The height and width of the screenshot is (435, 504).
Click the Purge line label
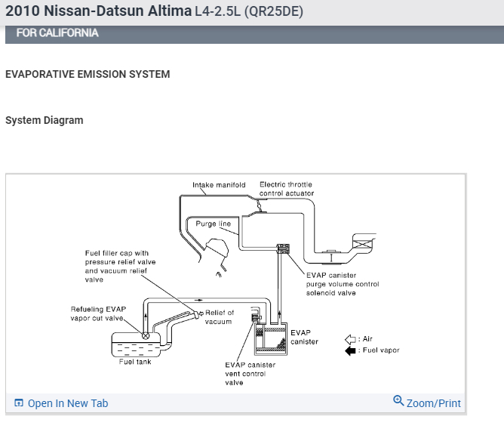tap(213, 224)
